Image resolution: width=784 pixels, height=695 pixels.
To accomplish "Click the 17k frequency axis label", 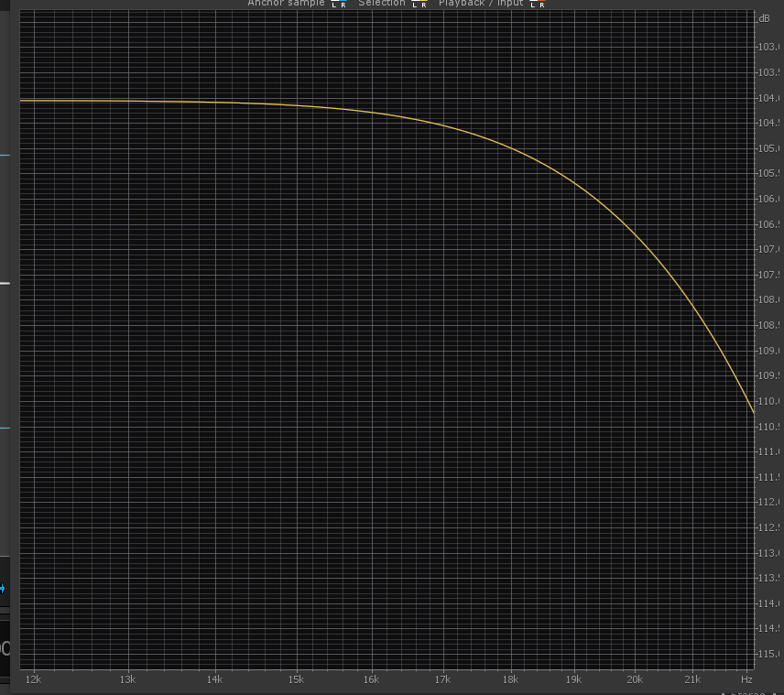I will click(442, 679).
